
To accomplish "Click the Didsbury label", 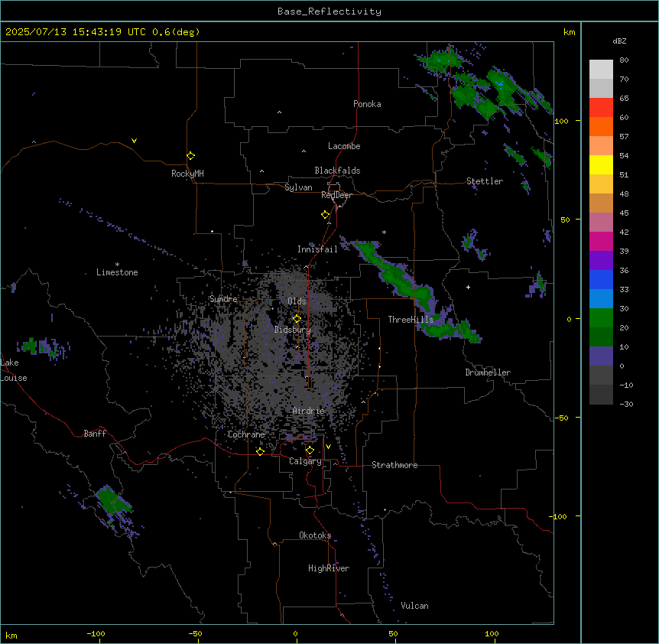I will point(293,330).
